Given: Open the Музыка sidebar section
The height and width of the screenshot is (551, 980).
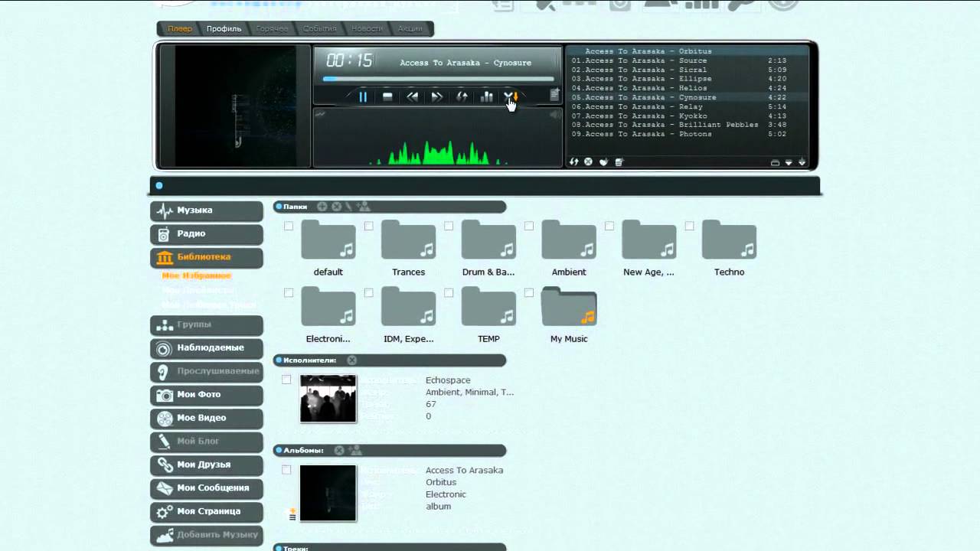Looking at the screenshot, I should click(x=207, y=210).
